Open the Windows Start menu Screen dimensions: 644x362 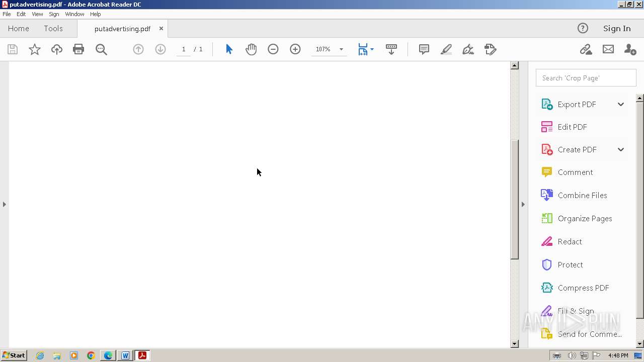(x=14, y=355)
